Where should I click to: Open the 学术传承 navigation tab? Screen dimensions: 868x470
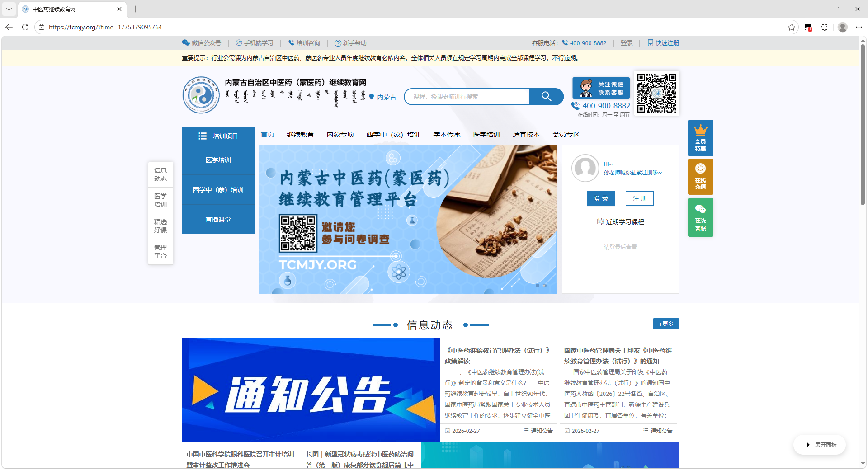tap(447, 135)
